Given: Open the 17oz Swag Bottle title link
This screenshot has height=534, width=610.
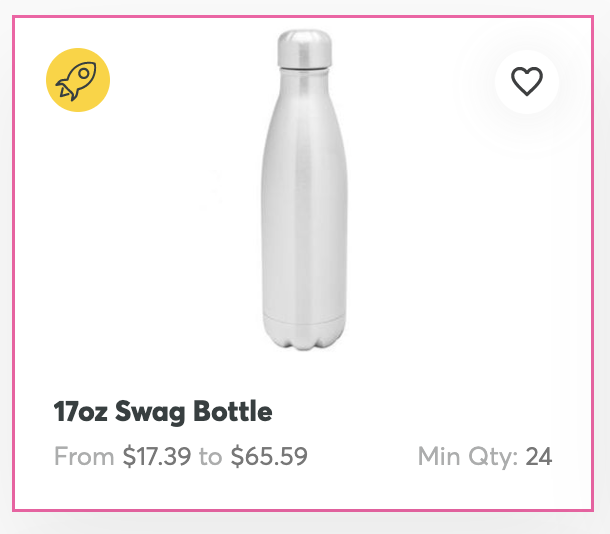Looking at the screenshot, I should click(x=163, y=411).
